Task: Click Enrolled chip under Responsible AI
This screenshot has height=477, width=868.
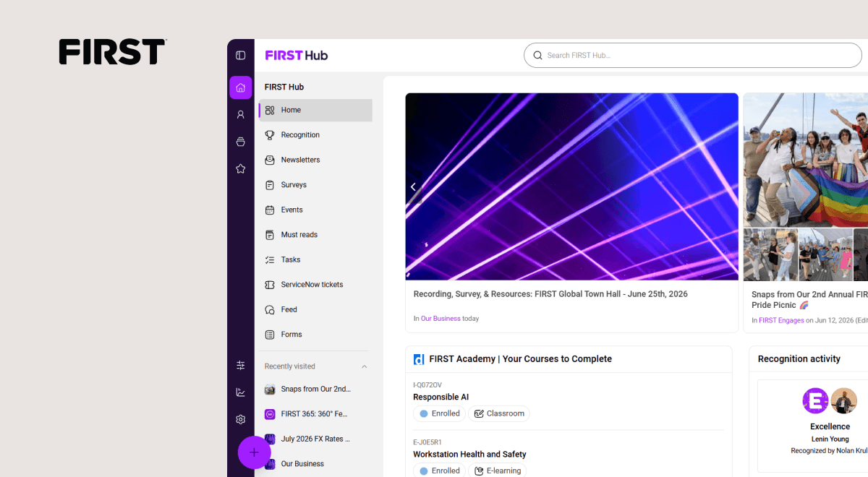Action: 441,413
